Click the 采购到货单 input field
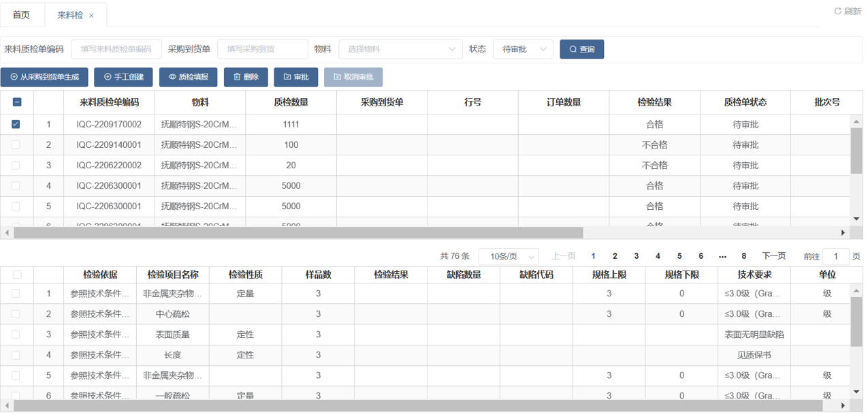Screen dimensions: 868x419 tap(263, 49)
